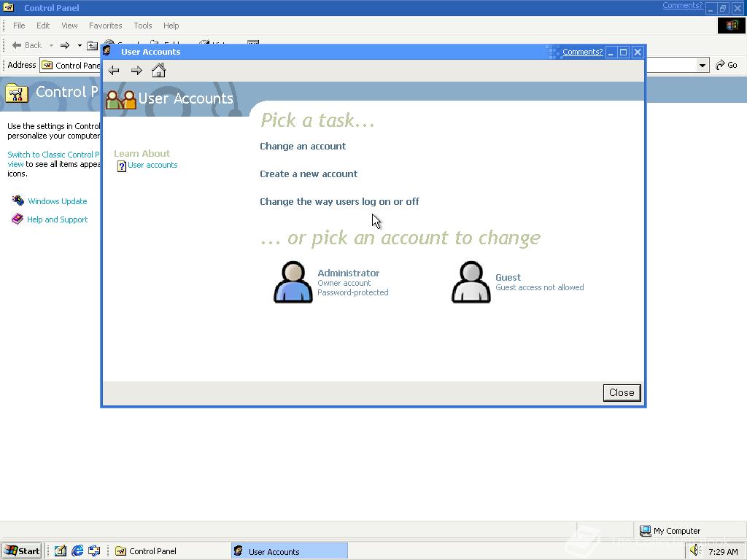Click the Windows Update icon
The image size is (747, 560).
[x=18, y=201]
